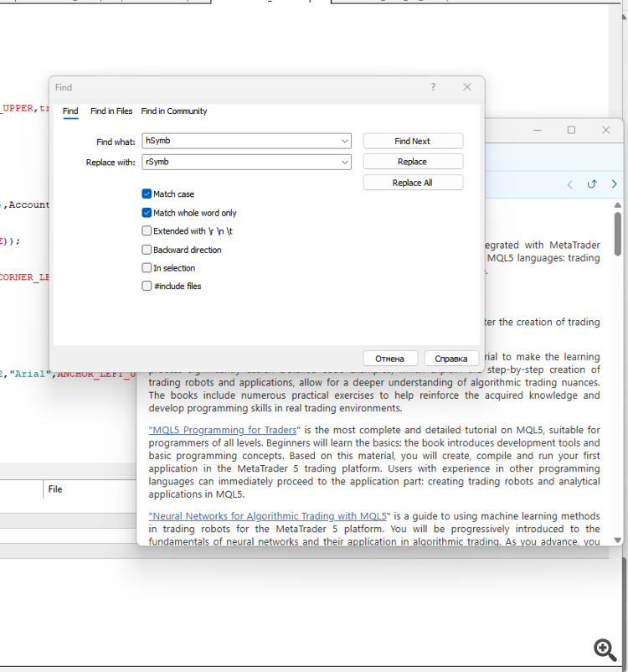Open MQL5 Programming for Traders link
The width and height of the screenshot is (628, 672).
coord(223,430)
